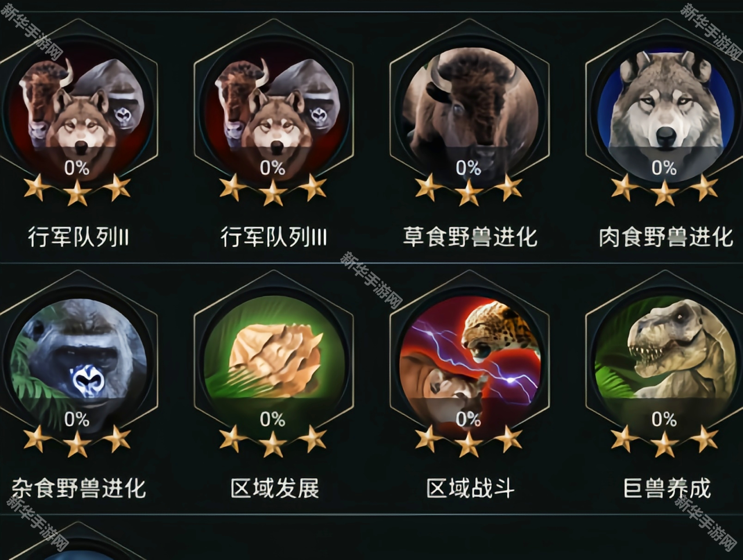743x560 pixels.
Task: Click the 草食野兽进化 label
Action: tap(470, 237)
